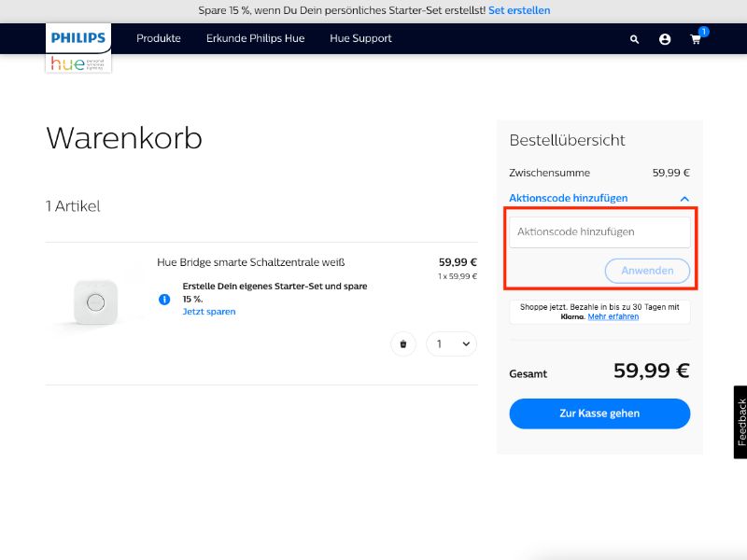Click Zur Kasse gehen button
747x560 pixels.
[599, 413]
